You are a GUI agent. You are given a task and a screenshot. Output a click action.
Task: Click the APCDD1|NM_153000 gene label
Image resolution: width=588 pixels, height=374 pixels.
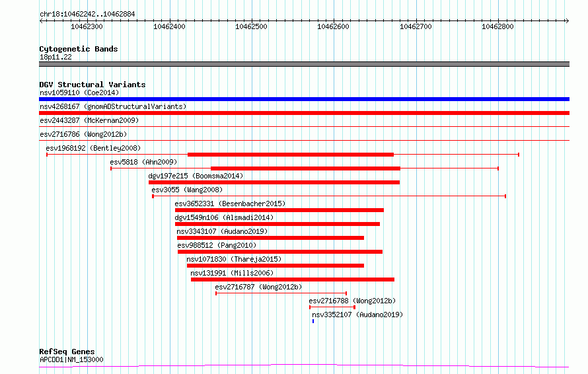[x=71, y=359]
